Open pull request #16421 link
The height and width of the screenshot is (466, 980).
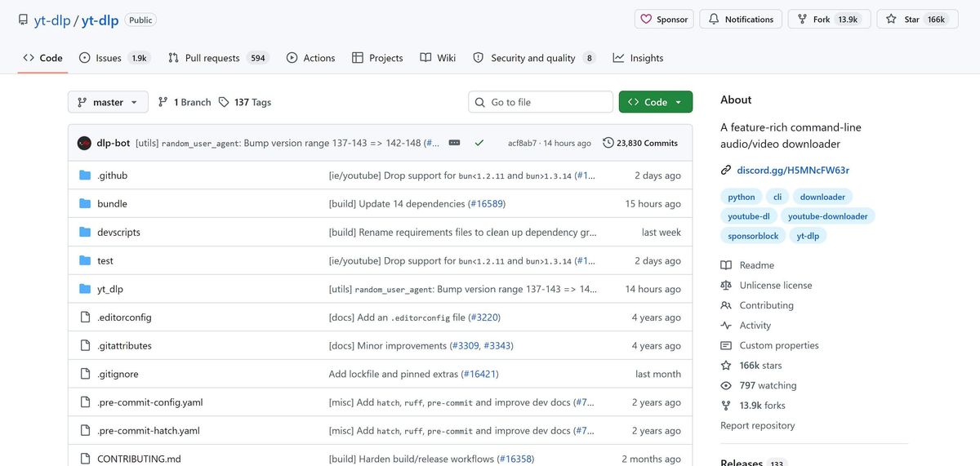coord(479,374)
